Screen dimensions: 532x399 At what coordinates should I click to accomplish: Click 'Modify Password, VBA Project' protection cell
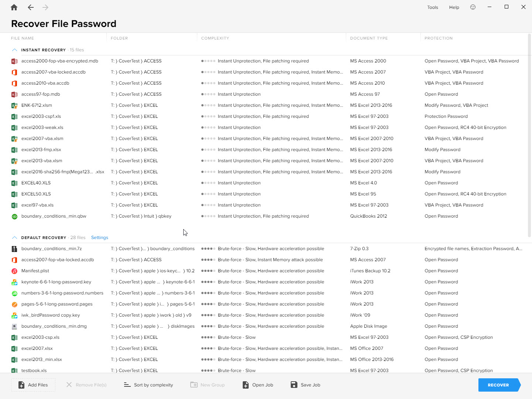(x=456, y=105)
